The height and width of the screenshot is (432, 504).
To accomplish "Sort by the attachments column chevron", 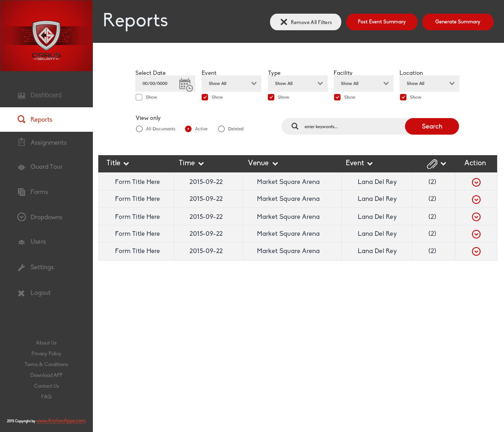I will 444,164.
